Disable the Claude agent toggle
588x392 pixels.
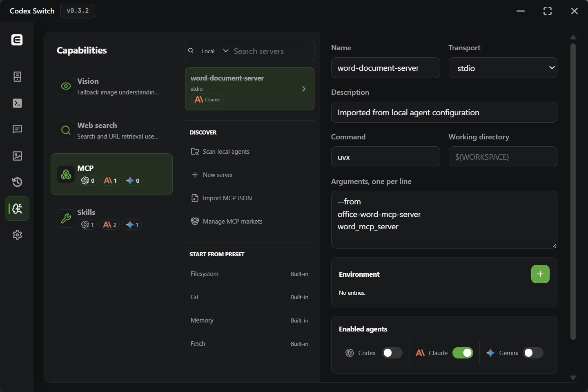pyautogui.click(x=463, y=353)
